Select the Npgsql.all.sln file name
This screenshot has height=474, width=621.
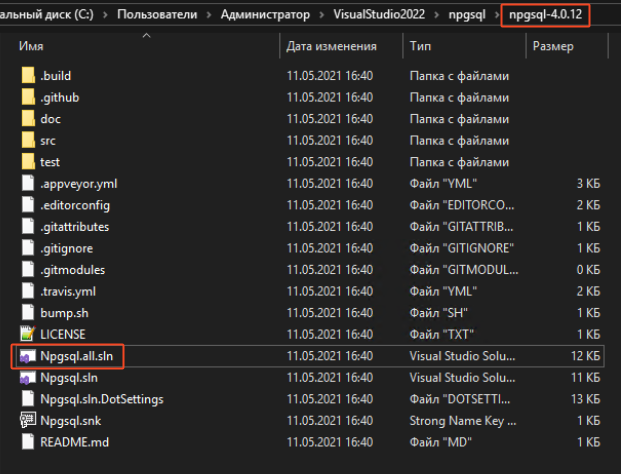pos(76,356)
